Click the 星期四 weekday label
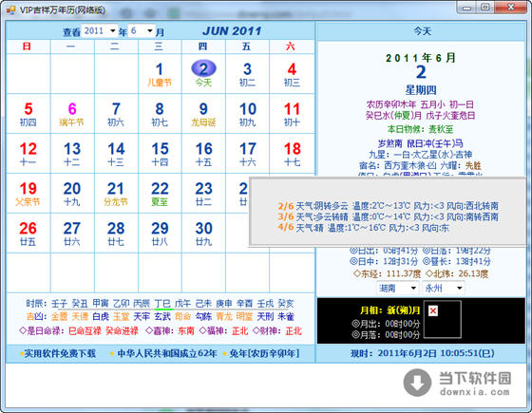 (421, 90)
